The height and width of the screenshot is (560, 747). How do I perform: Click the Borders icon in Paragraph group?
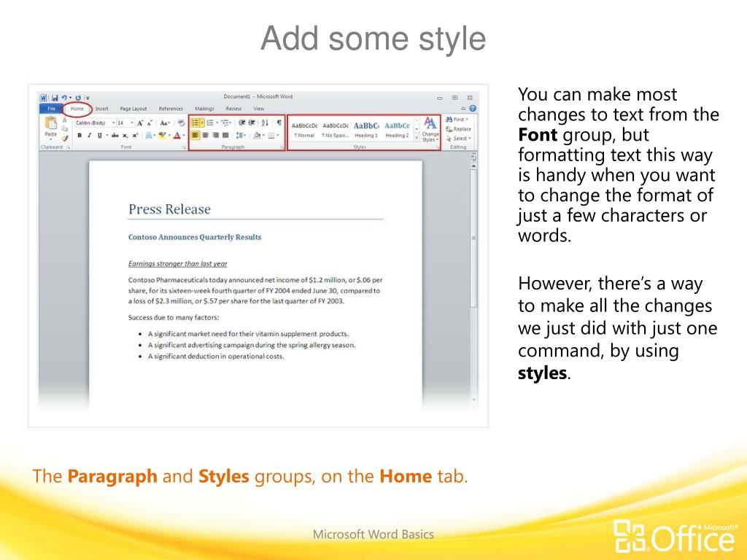pos(271,136)
